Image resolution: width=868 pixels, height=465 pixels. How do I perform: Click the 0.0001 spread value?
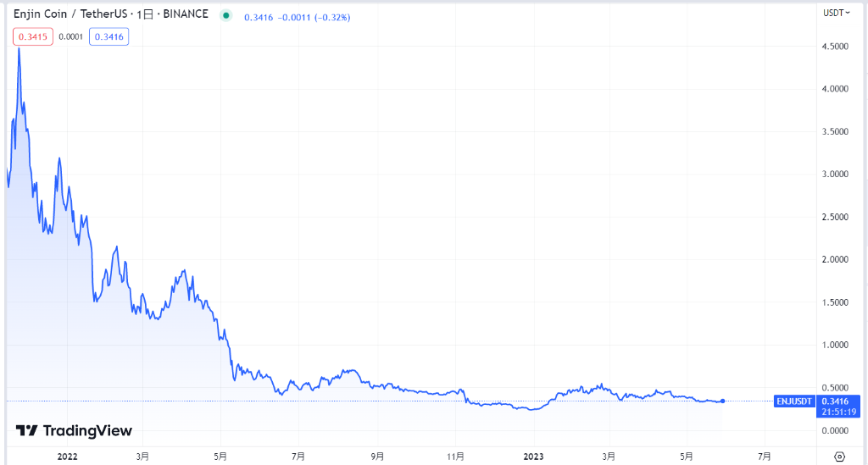coord(71,36)
